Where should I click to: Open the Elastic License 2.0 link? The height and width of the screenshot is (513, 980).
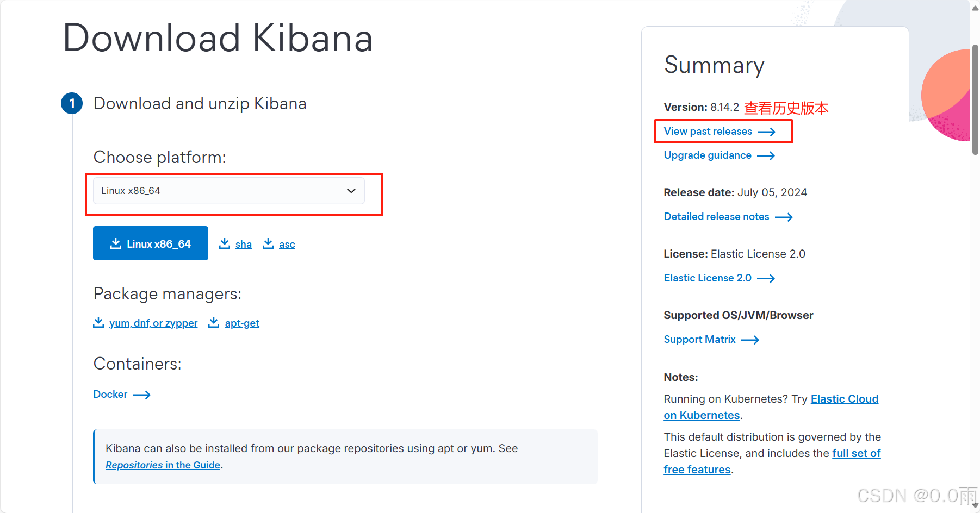click(708, 278)
